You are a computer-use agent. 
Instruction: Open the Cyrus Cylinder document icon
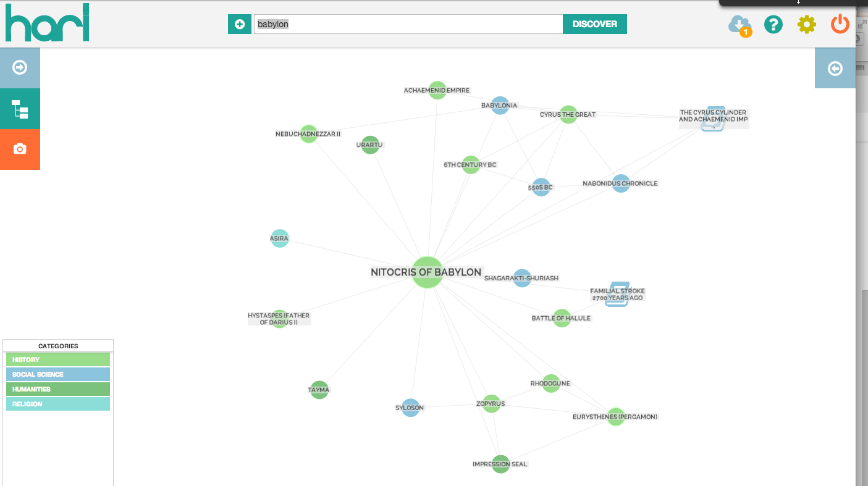(714, 119)
